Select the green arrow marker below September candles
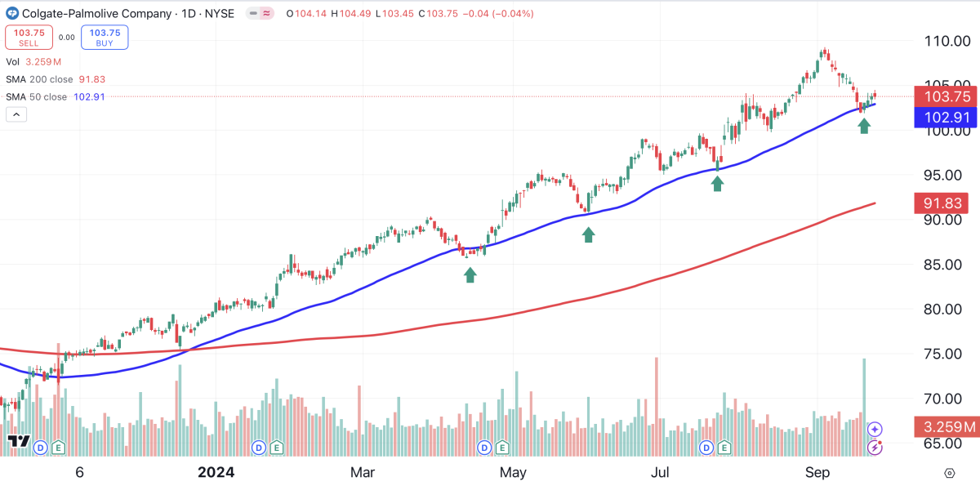 [865, 125]
